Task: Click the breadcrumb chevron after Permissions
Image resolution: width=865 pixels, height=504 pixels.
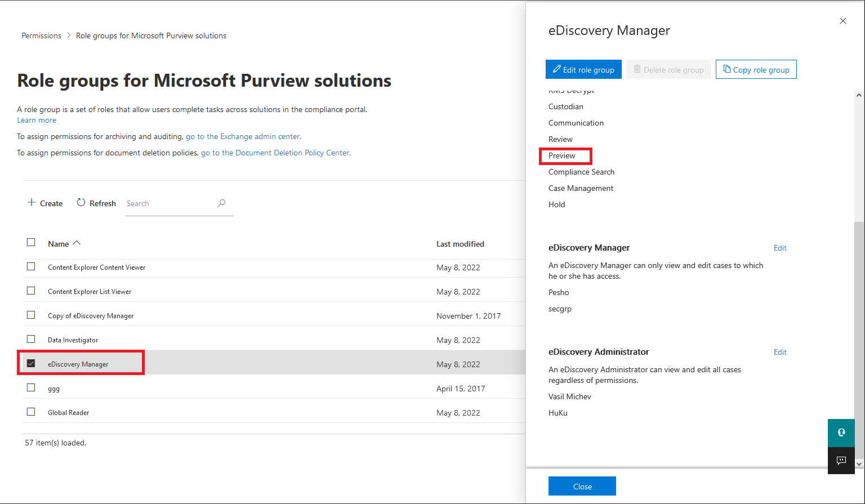Action: tap(69, 35)
